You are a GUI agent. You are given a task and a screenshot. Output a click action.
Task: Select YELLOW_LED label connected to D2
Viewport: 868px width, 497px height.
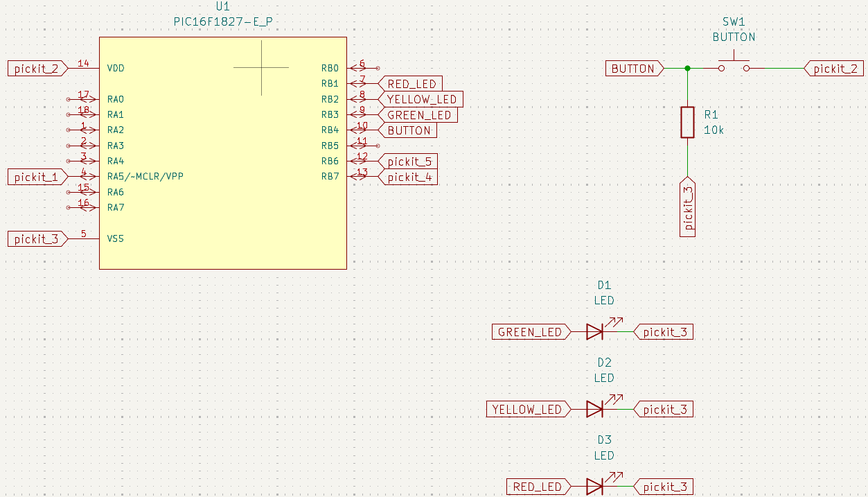point(529,409)
